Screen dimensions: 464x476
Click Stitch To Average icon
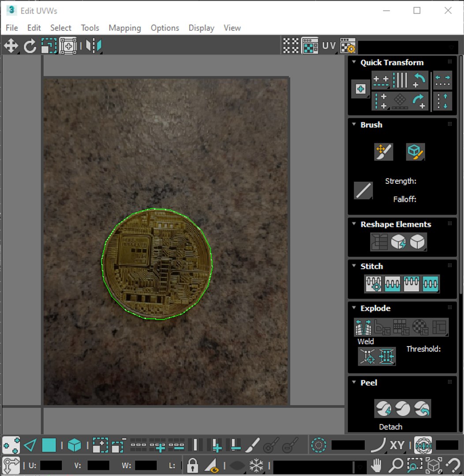click(392, 284)
